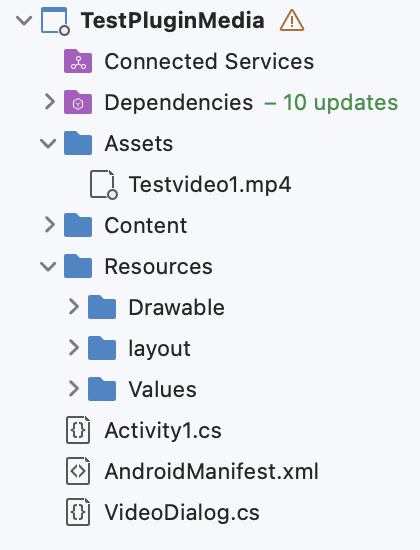Image resolution: width=420 pixels, height=550 pixels.
Task: Click the warning triangle next to TestPluginMedia
Action: [x=292, y=20]
